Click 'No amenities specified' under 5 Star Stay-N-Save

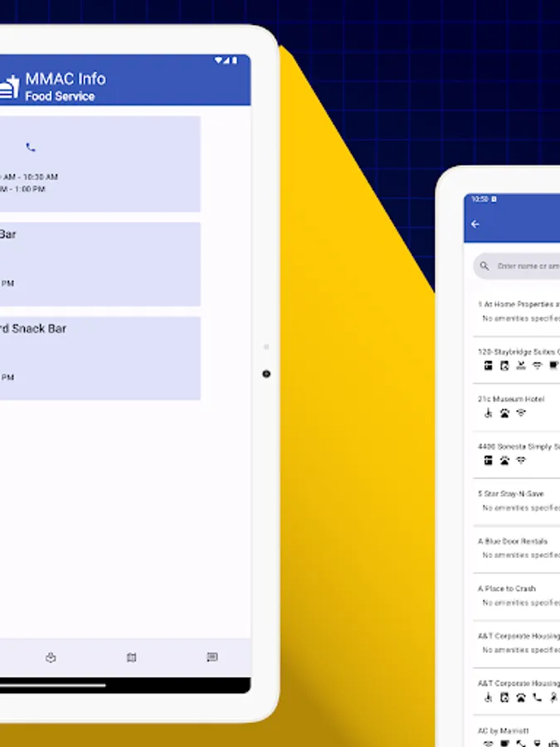[x=521, y=508]
